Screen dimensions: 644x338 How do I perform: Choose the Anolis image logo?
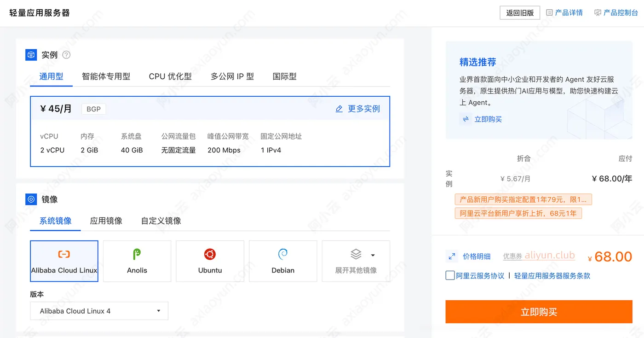click(x=137, y=254)
